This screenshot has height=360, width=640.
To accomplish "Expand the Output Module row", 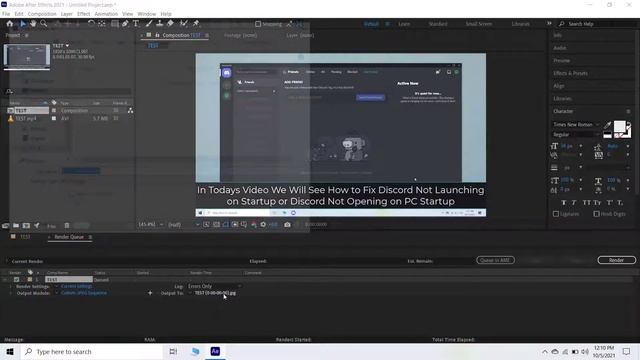I will [x=10, y=293].
